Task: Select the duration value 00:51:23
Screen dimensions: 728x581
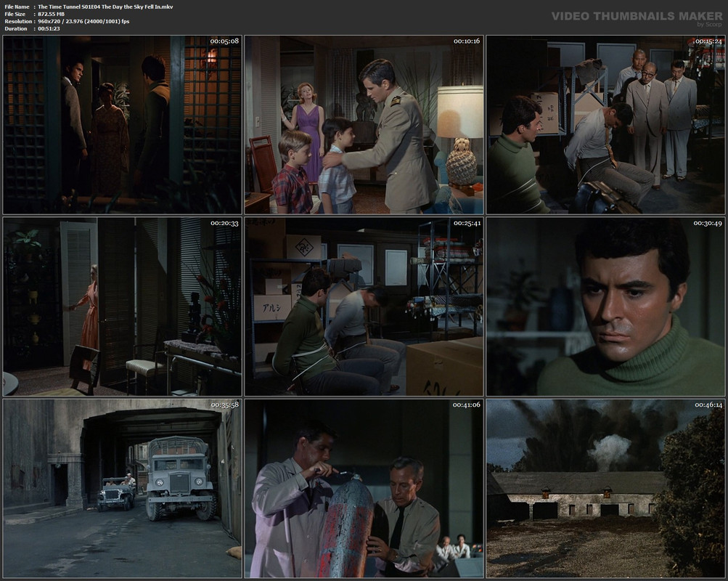Action: pos(49,29)
